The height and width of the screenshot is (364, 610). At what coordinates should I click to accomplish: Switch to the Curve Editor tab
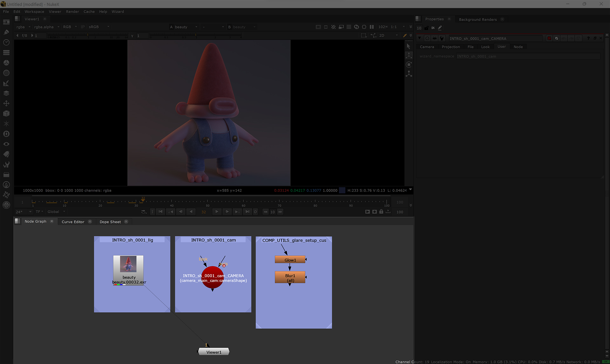[73, 222]
